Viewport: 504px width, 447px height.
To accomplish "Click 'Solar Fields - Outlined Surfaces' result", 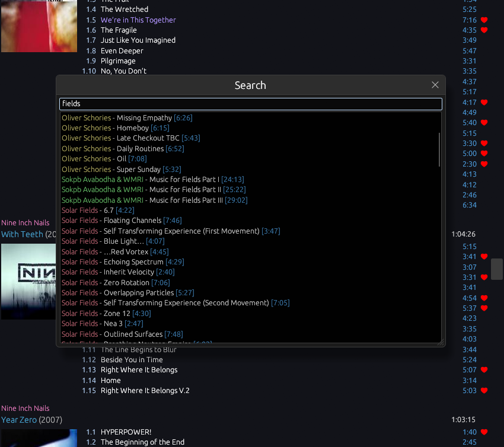I will click(122, 334).
